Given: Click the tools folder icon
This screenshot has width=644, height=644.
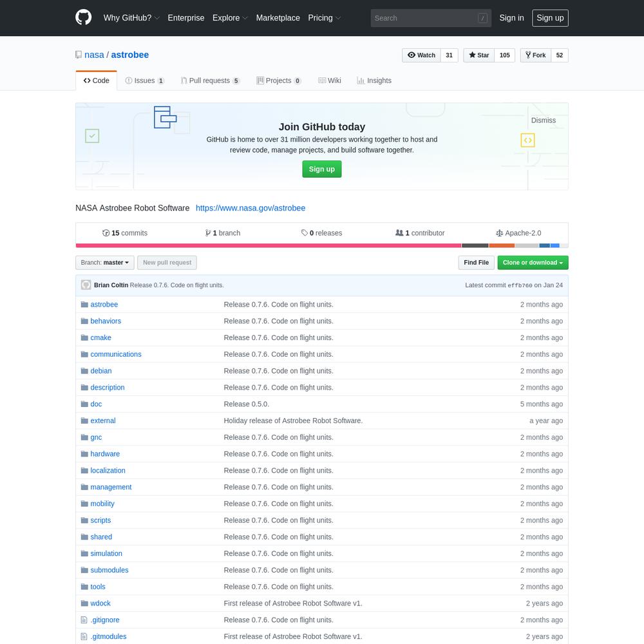Looking at the screenshot, I should click(84, 587).
